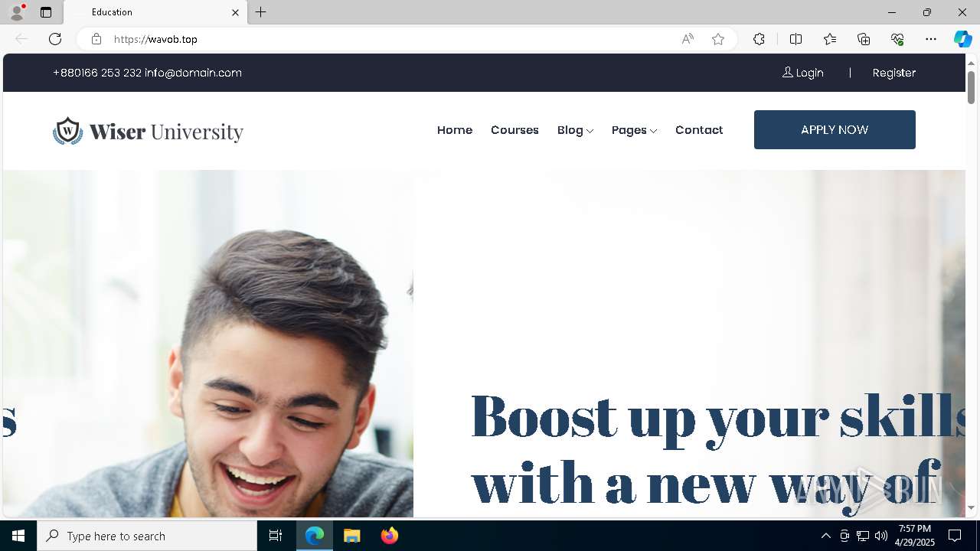Image resolution: width=980 pixels, height=551 pixels.
Task: Open the volume control tray icon
Action: coord(881,536)
